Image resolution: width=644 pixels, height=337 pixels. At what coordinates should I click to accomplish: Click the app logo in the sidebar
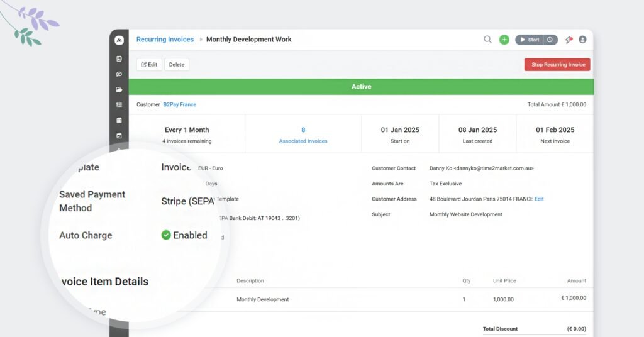coord(119,40)
